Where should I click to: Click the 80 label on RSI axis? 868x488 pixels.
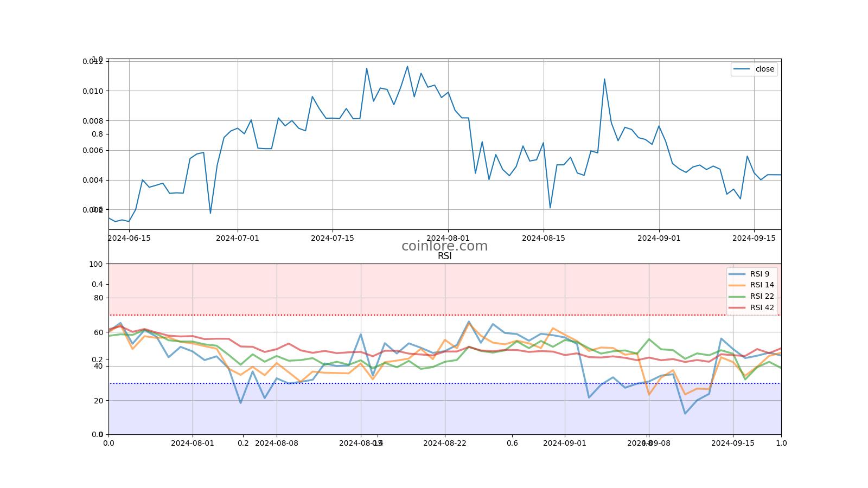tap(98, 298)
